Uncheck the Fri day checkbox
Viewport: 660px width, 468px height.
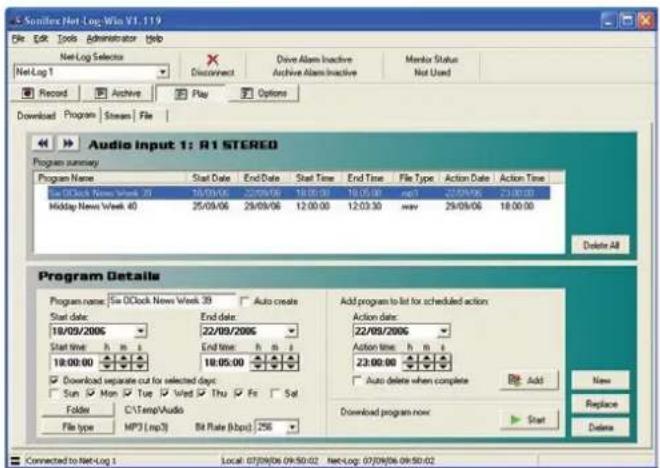tap(239, 393)
